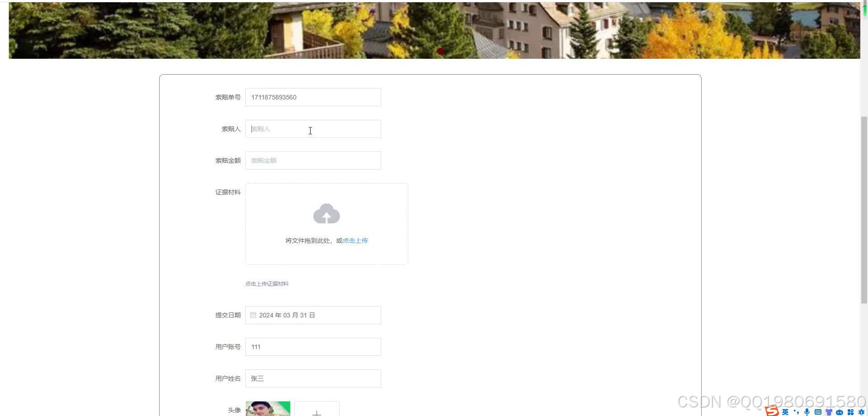Click the 提交日期 label
Viewport: 868px width, 416px height.
coord(228,315)
